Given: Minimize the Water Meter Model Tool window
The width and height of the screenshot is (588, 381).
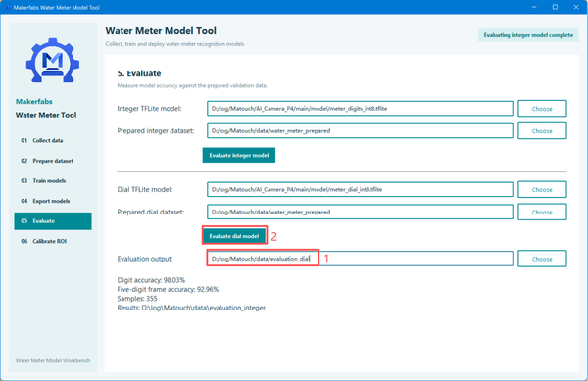Looking at the screenshot, I should click(534, 7).
